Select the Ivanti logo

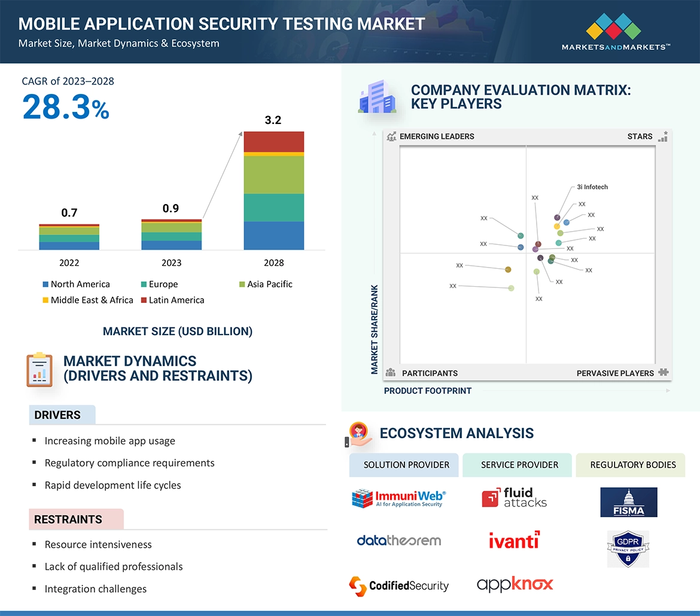click(514, 541)
